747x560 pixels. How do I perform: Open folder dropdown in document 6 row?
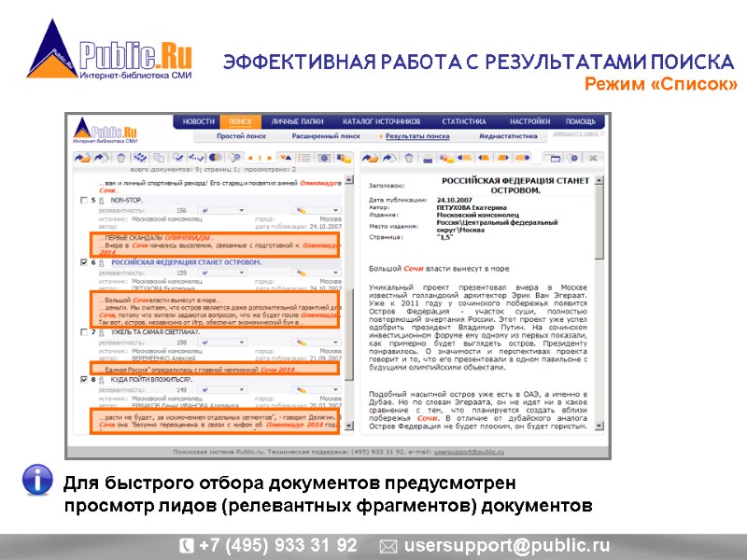317,273
